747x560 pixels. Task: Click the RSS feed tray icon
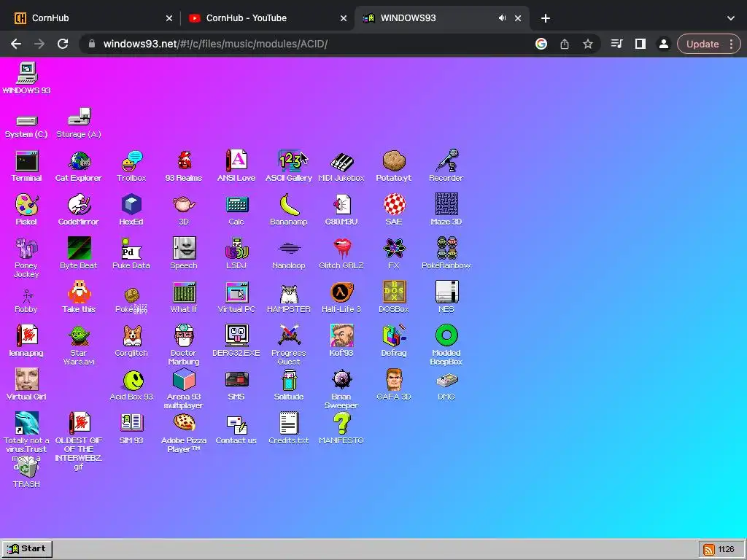point(709,550)
